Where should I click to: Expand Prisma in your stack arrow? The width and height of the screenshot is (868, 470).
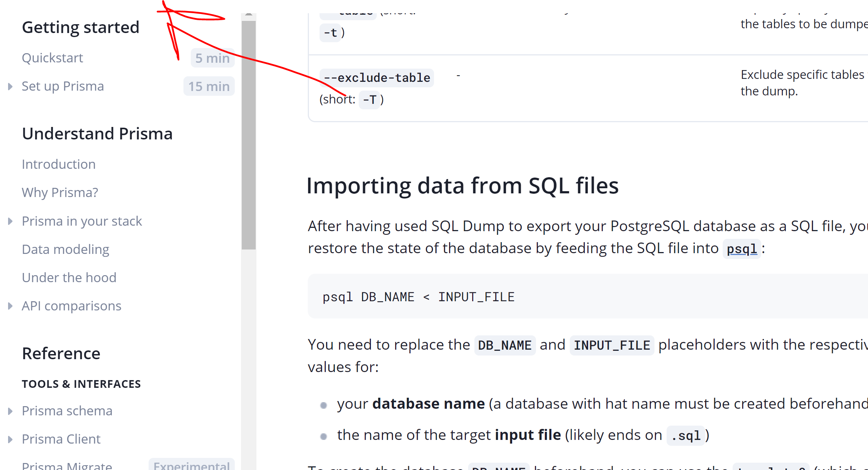click(x=10, y=221)
